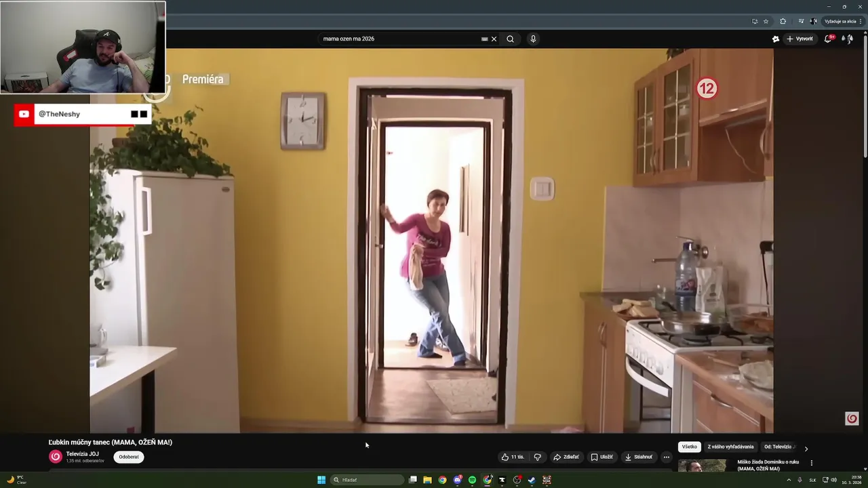
Task: Open Task View on the taskbar
Action: pyautogui.click(x=413, y=480)
